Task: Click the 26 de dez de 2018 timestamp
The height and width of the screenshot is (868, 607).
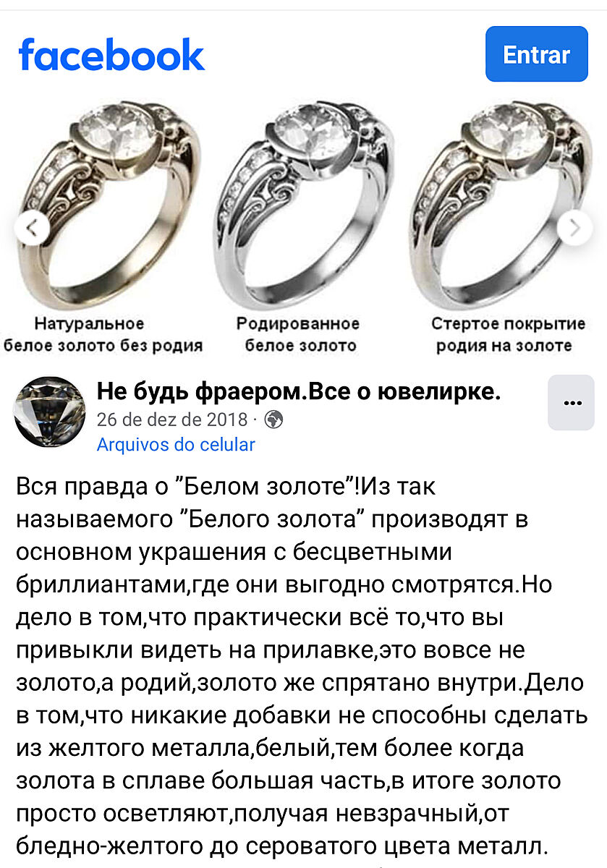Action: pyautogui.click(x=172, y=419)
